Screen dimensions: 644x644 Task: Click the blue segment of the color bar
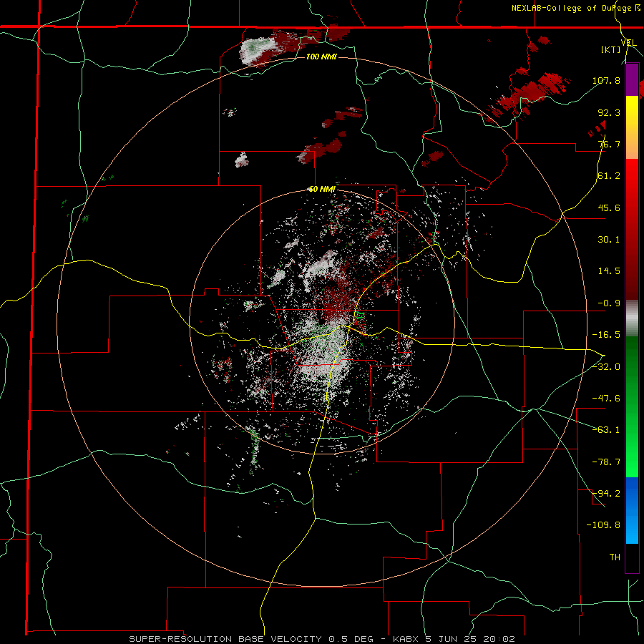click(632, 510)
